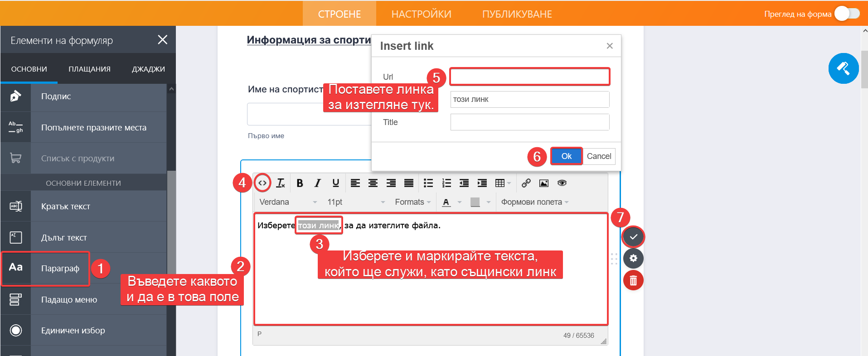
Task: Toggle the preview eye icon in toolbar
Action: pos(562,183)
